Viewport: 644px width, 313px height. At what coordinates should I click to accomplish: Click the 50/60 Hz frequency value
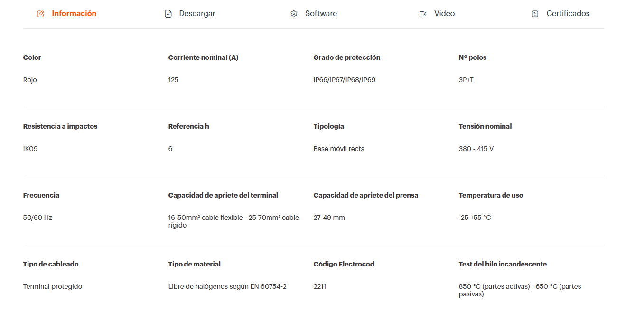[x=37, y=218]
